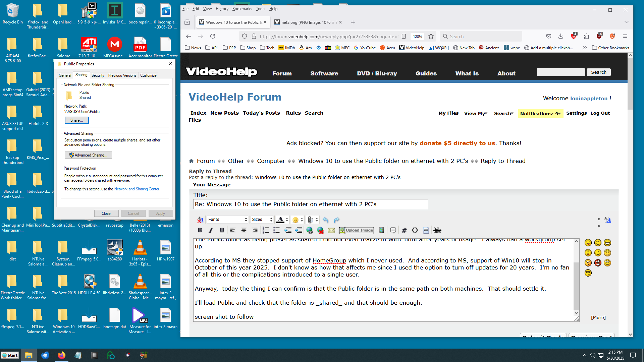644x362 pixels.
Task: Open the Firefox hamburger application menu
Action: click(625, 36)
